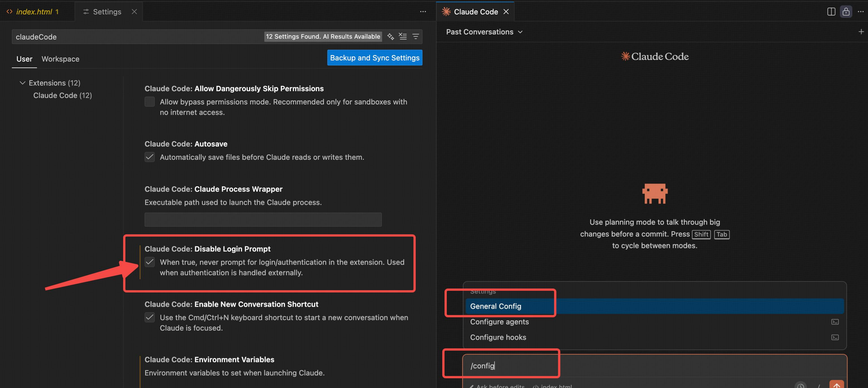
Task: Click the Ask before edits mode button
Action: pos(497,386)
